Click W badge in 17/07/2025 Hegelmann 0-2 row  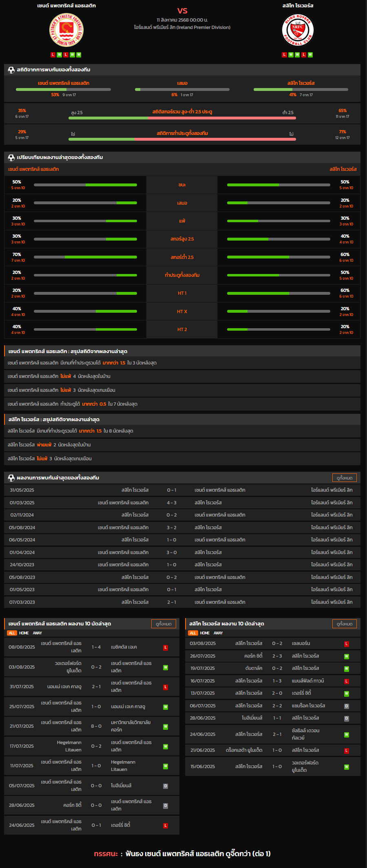point(166,747)
